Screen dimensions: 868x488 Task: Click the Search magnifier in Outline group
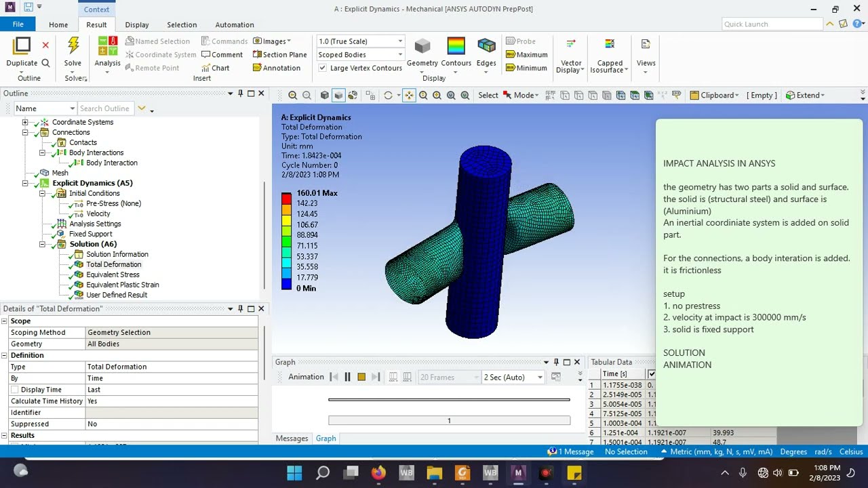45,63
